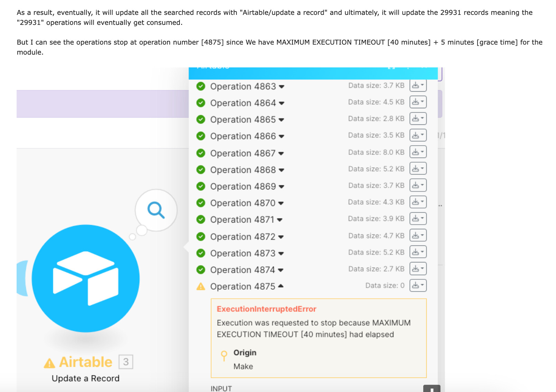Click the Make origin value
This screenshot has width=556, height=392.
pyautogui.click(x=243, y=366)
